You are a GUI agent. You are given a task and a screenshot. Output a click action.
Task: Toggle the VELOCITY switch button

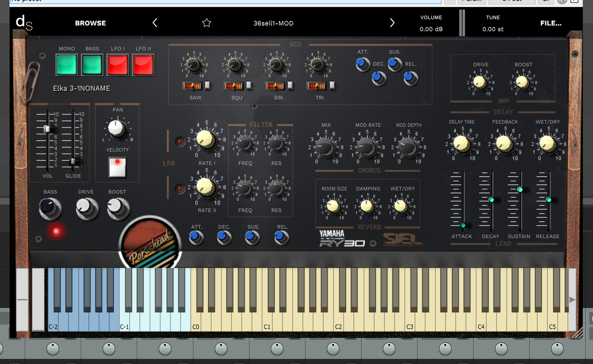pos(117,167)
